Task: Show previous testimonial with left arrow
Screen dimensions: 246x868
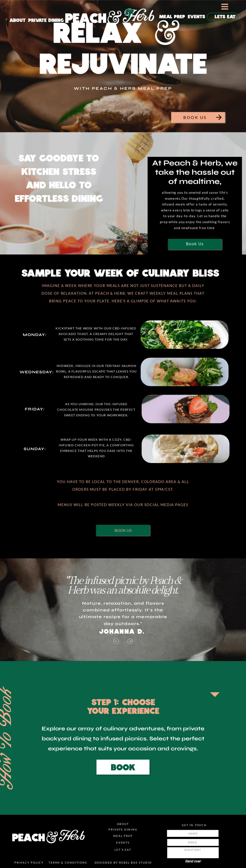Action: (116, 641)
